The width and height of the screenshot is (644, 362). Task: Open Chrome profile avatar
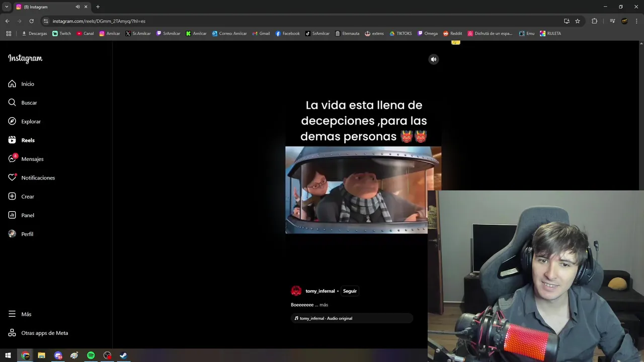point(624,21)
